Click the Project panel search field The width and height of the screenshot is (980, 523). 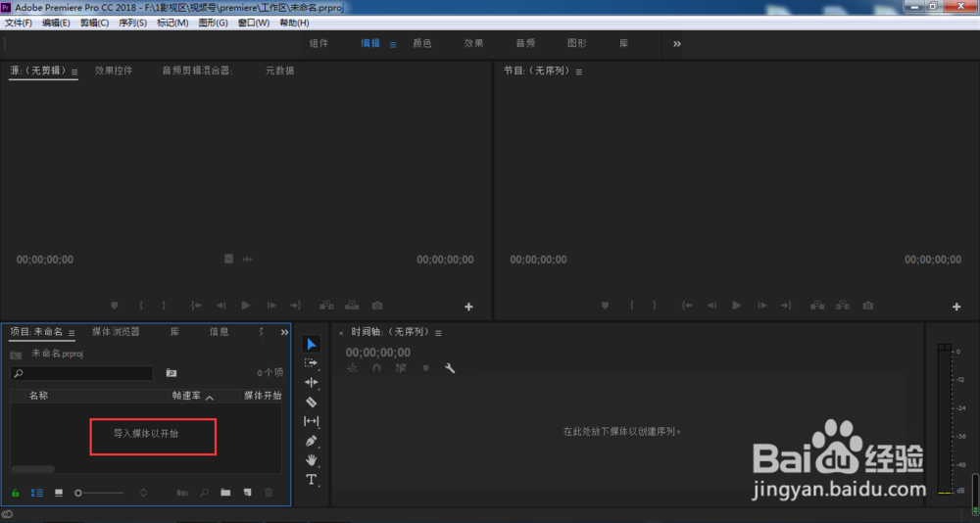click(x=82, y=373)
